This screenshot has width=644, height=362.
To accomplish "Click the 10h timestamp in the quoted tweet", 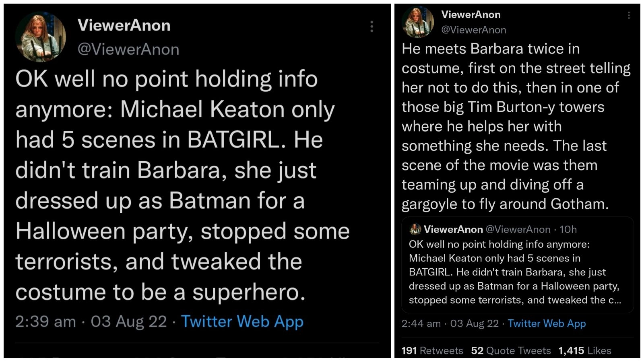I will 568,229.
